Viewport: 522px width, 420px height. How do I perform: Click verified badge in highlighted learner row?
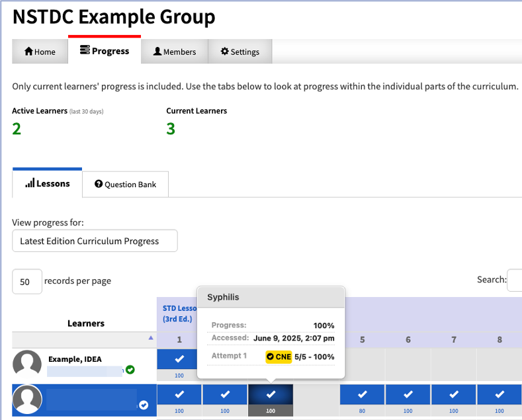(144, 405)
